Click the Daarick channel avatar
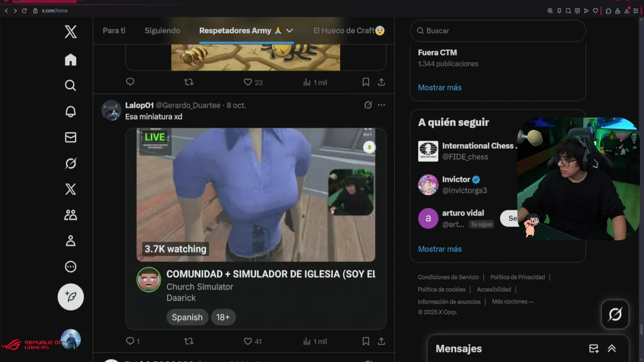Screen dimensions: 644x362 click(x=148, y=280)
